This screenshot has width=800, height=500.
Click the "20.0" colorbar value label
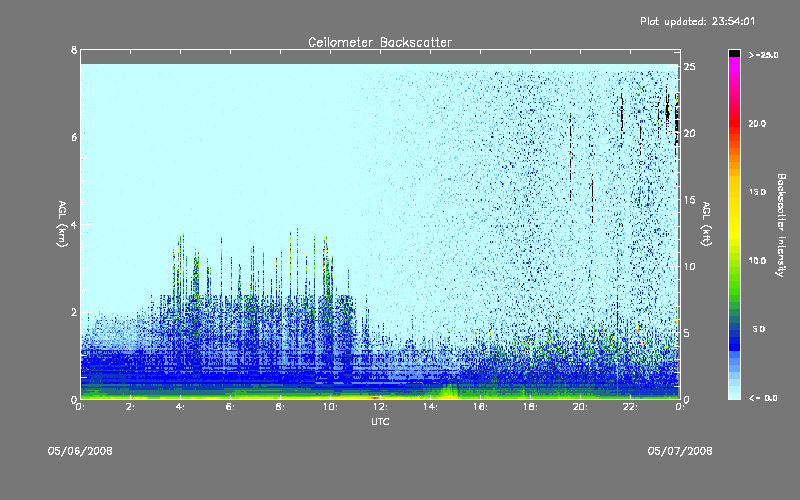coord(758,124)
